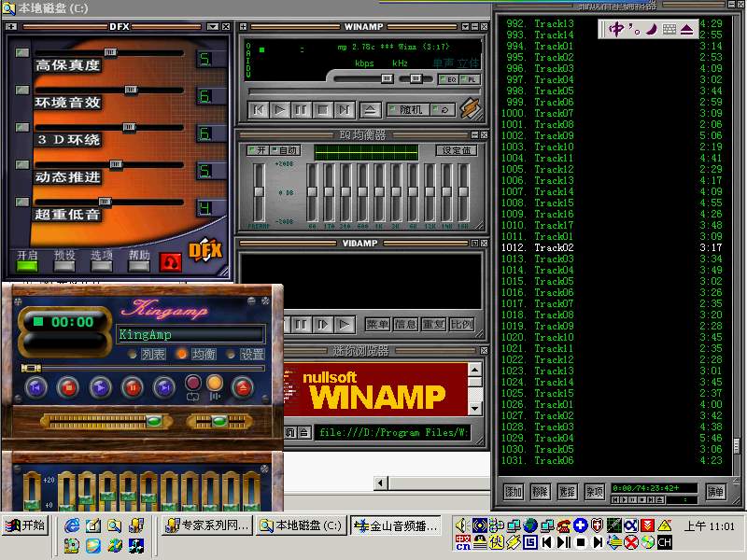Image resolution: width=747 pixels, height=560 pixels.
Task: Toggle the equalizer 开 (on) button
Action: pos(257,150)
